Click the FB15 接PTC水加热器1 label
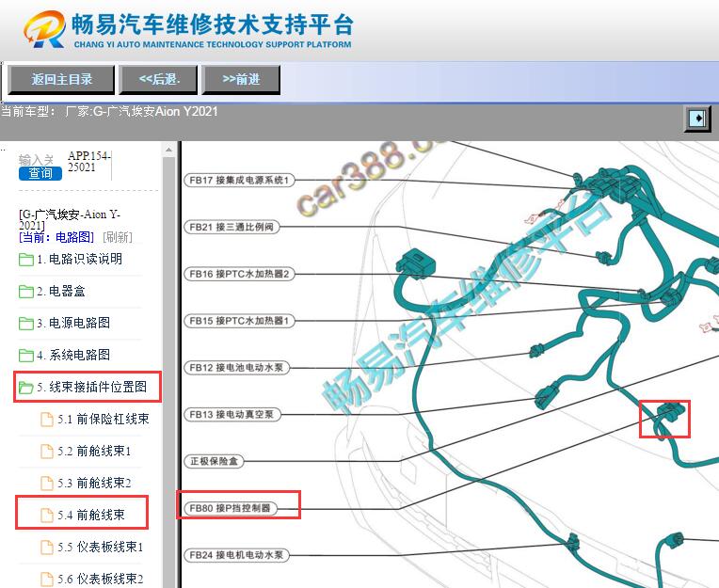 coord(239,321)
